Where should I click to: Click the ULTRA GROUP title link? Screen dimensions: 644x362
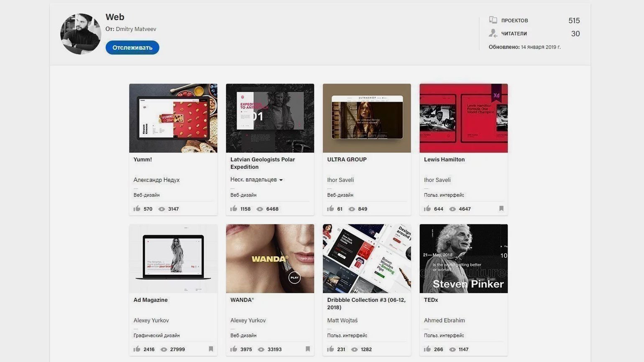tap(347, 159)
